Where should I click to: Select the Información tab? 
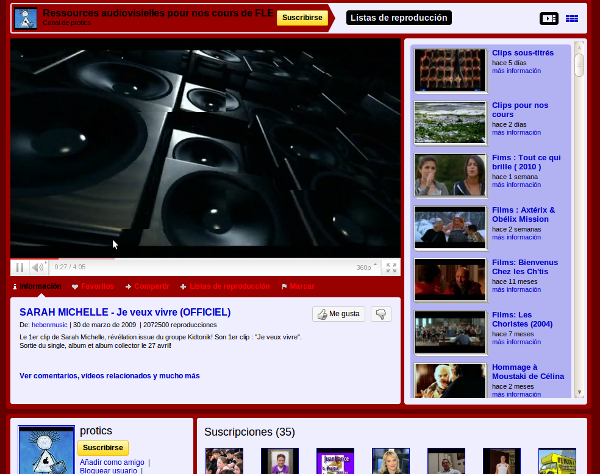pyautogui.click(x=37, y=287)
